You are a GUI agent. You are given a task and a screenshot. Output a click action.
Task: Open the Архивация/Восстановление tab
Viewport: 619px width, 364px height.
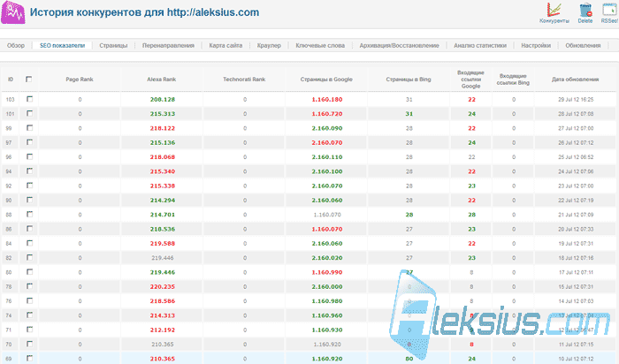[x=399, y=45]
